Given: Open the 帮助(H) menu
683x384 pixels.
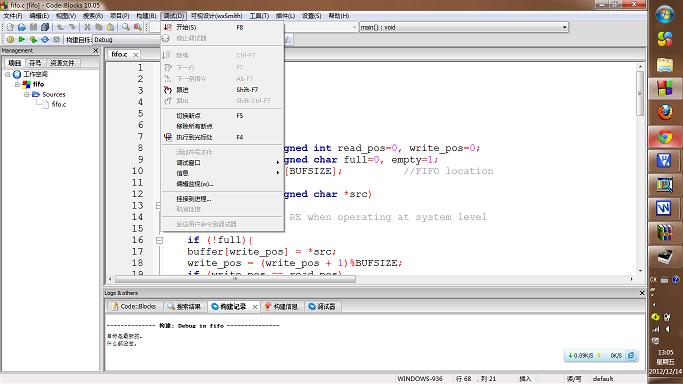Looking at the screenshot, I should 338,16.
